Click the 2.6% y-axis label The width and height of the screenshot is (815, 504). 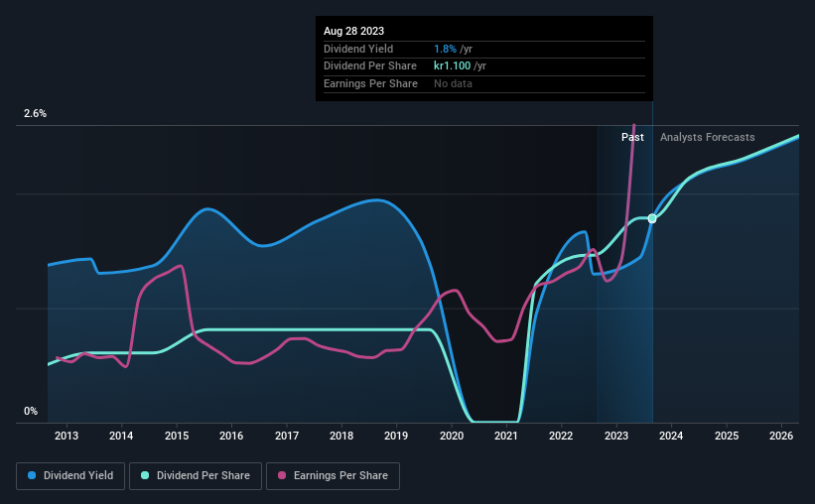(x=35, y=113)
